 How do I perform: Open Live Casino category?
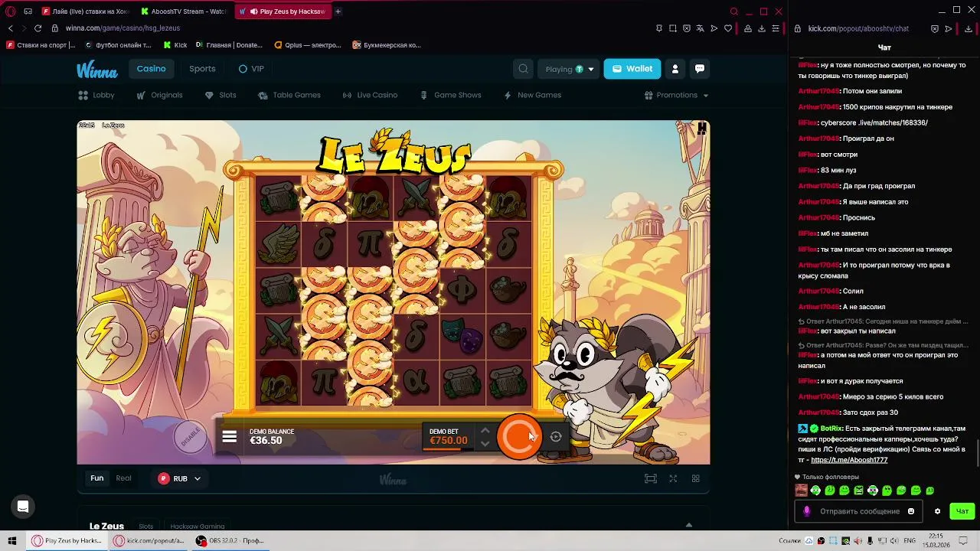coord(370,95)
